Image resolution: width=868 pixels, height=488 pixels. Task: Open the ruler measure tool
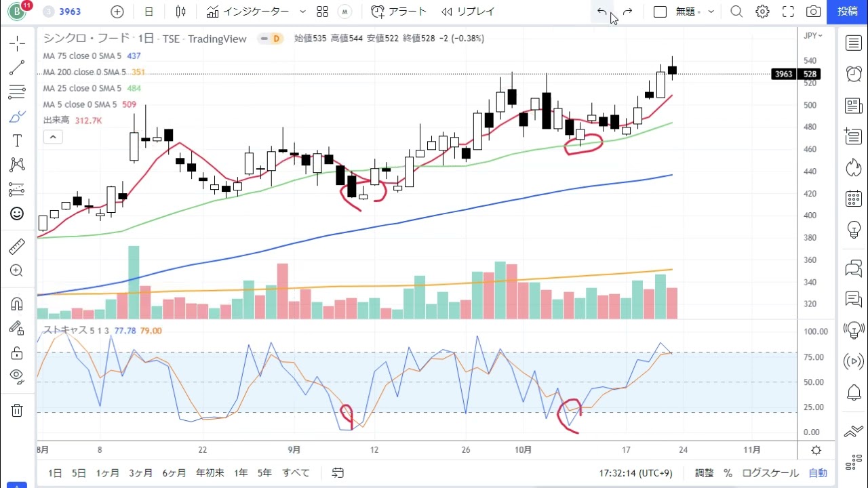(17, 247)
